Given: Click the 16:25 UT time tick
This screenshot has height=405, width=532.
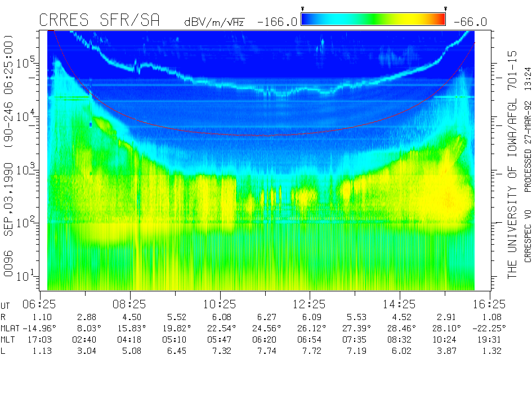Looking at the screenshot, I should coord(489,304).
